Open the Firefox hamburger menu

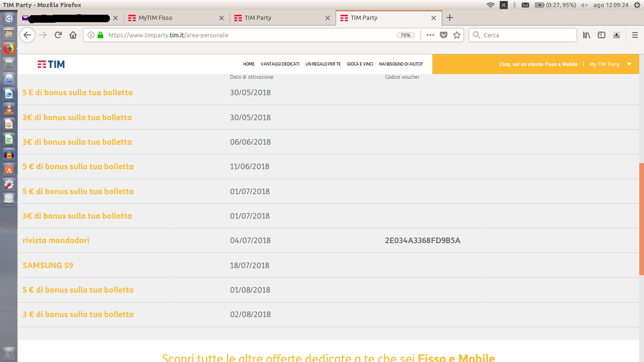635,35
